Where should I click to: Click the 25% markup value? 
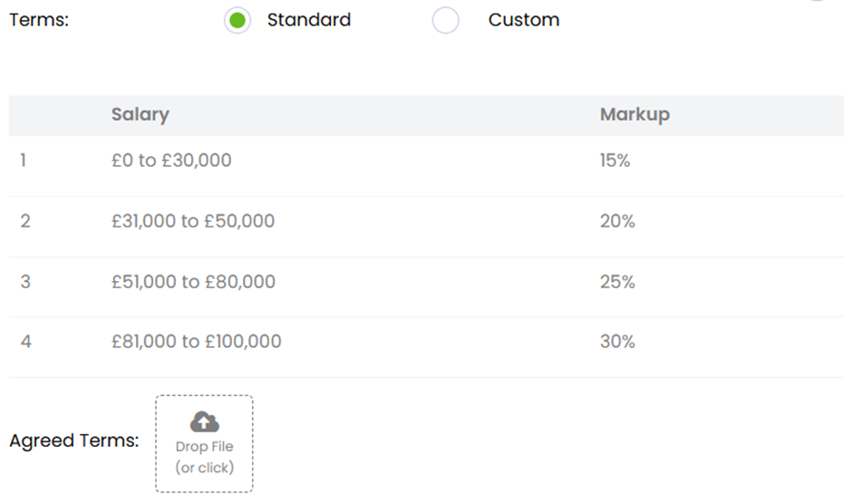pos(617,282)
